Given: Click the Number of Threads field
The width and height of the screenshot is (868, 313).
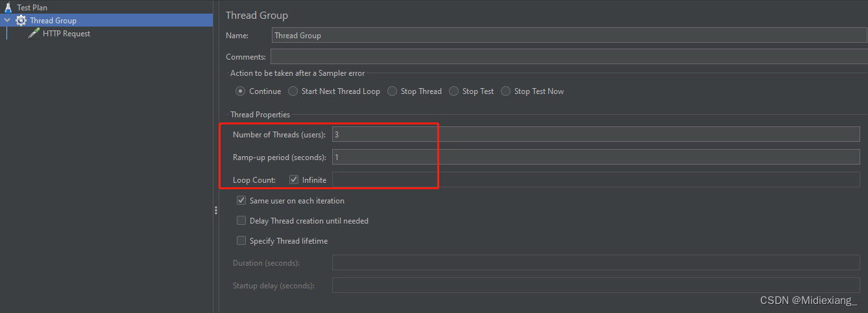Looking at the screenshot, I should coord(596,134).
